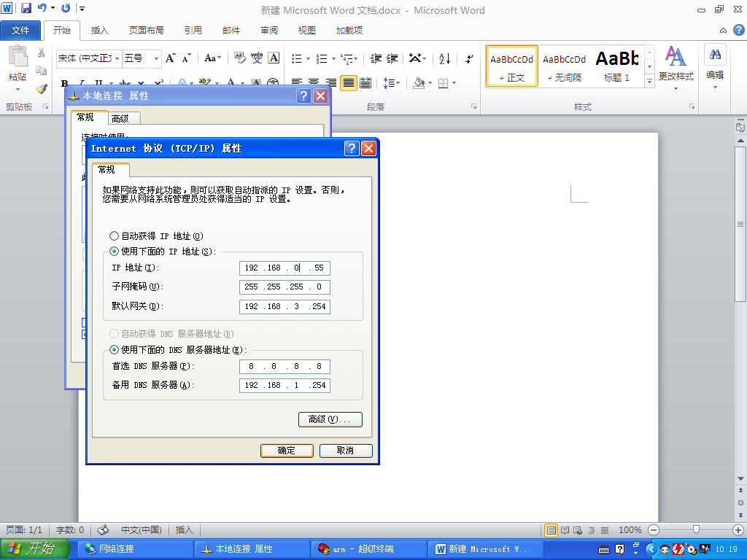Click the zoom in plus button
747x560 pixels.
tap(738, 530)
